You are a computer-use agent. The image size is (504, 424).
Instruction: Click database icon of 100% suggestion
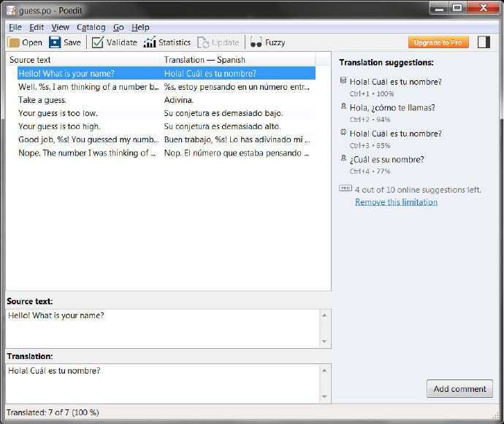coord(343,80)
